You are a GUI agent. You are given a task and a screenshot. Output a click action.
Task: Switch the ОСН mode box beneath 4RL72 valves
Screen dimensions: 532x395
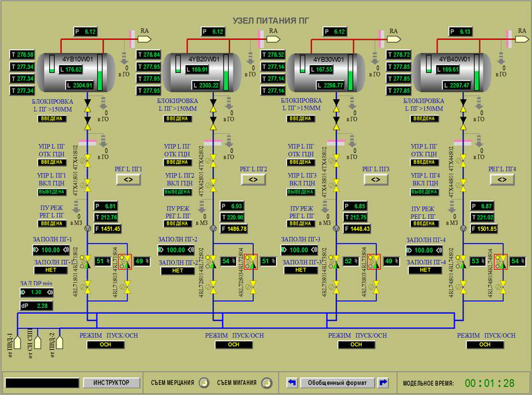(x=233, y=344)
